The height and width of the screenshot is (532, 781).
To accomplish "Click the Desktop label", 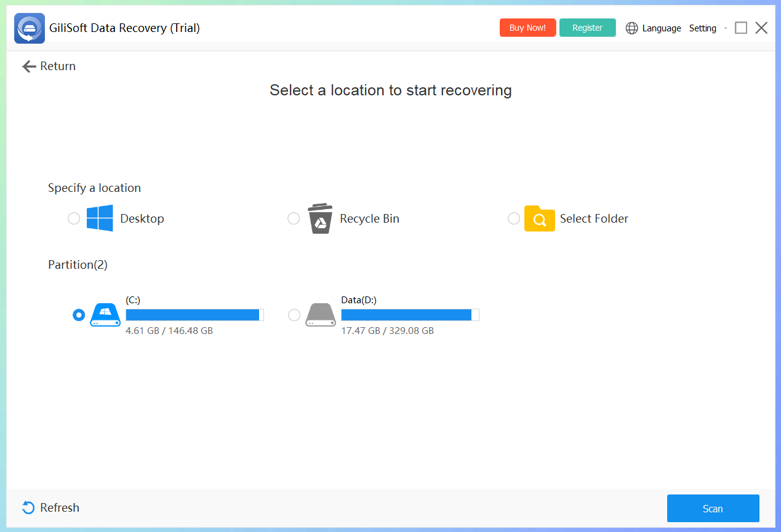I will [x=142, y=219].
